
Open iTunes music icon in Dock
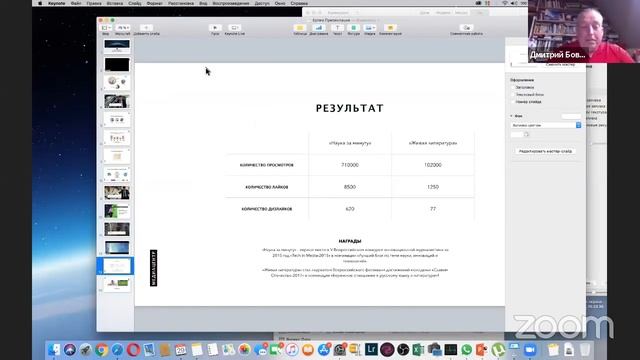[291, 350]
